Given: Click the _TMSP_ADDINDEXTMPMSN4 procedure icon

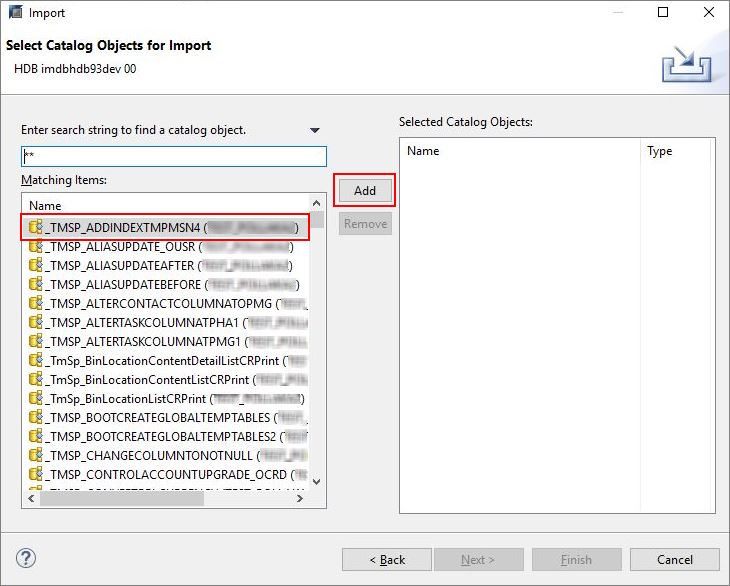Looking at the screenshot, I should pyautogui.click(x=36, y=227).
